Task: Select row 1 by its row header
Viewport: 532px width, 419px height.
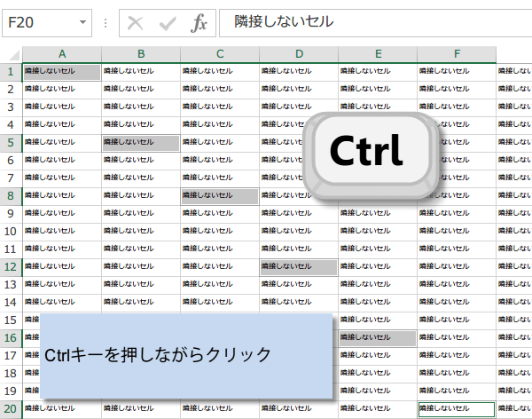Action: (11, 71)
